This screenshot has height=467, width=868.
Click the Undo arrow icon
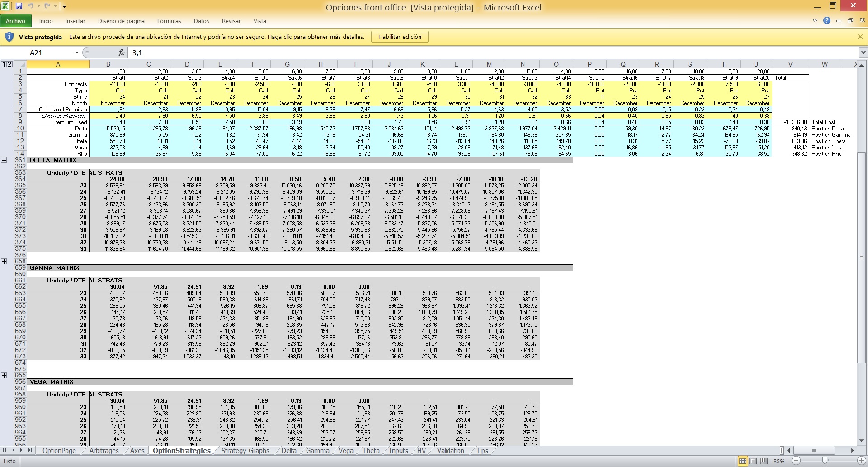point(31,6)
